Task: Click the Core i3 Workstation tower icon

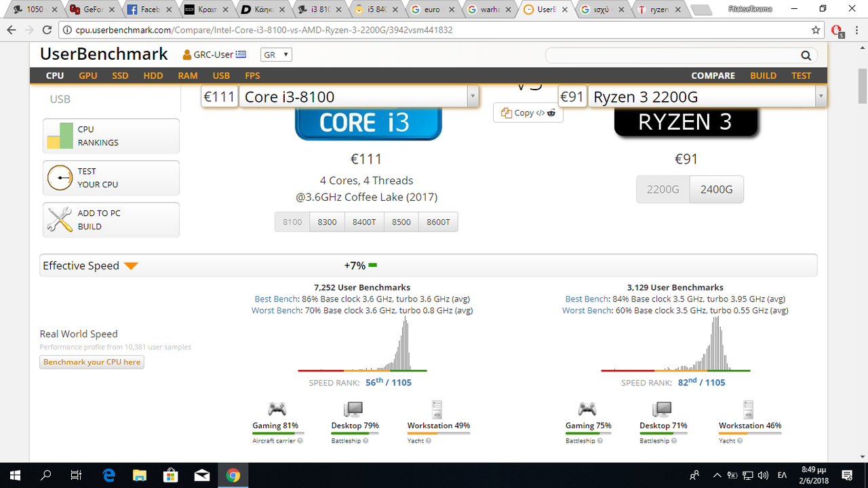Action: [x=437, y=409]
